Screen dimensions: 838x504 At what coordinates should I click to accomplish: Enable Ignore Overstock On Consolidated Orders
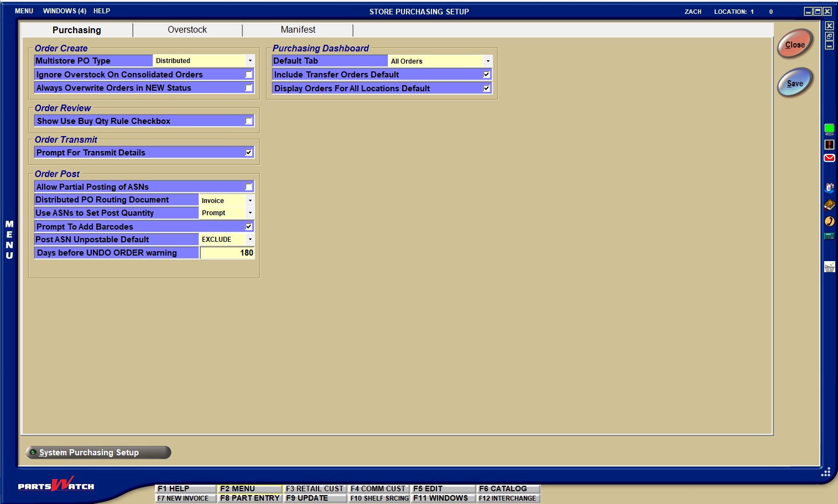coord(249,75)
